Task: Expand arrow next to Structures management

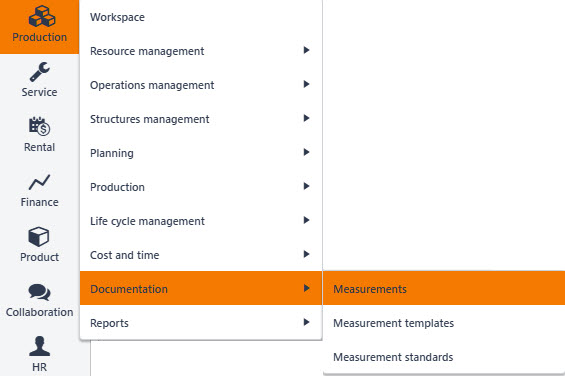Action: tap(306, 118)
